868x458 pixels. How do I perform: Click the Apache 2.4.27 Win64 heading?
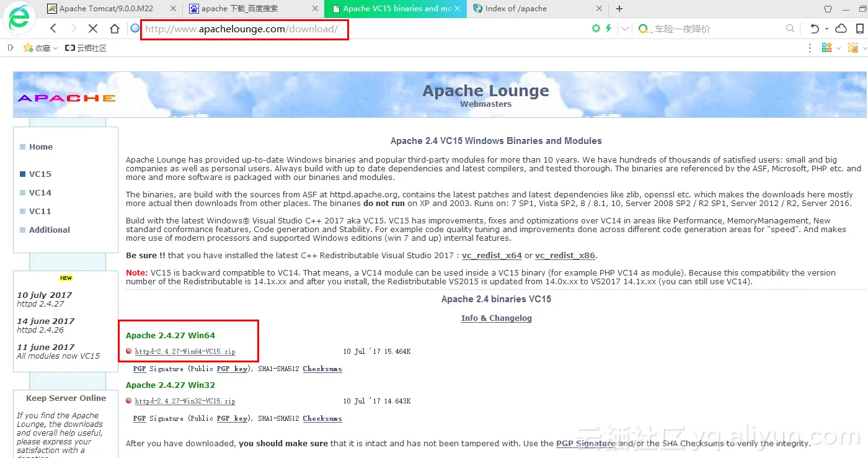click(170, 336)
